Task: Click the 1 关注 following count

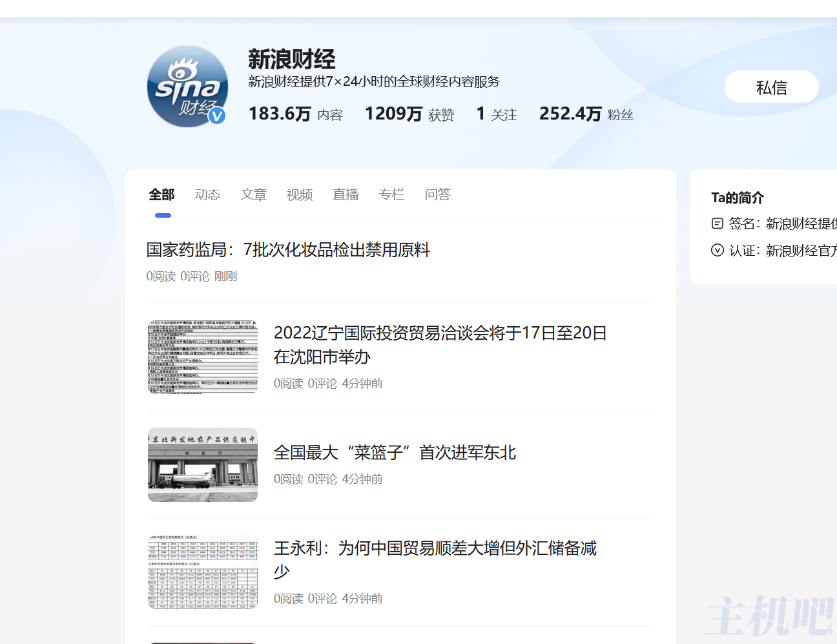Action: tap(497, 114)
